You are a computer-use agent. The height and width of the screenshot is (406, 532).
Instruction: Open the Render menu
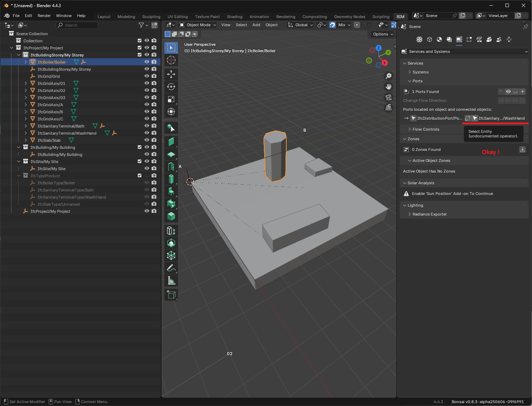[x=44, y=16]
